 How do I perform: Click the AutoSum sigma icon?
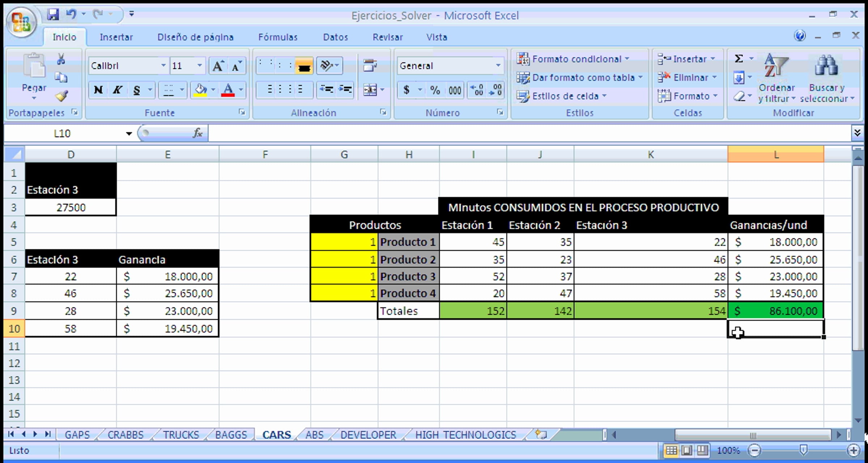pos(739,59)
